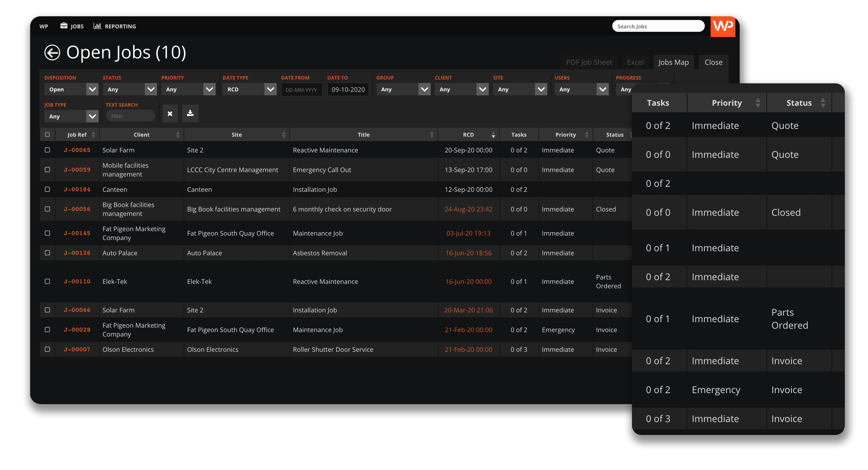
Task: Toggle the select-all header checkbox
Action: tap(47, 135)
